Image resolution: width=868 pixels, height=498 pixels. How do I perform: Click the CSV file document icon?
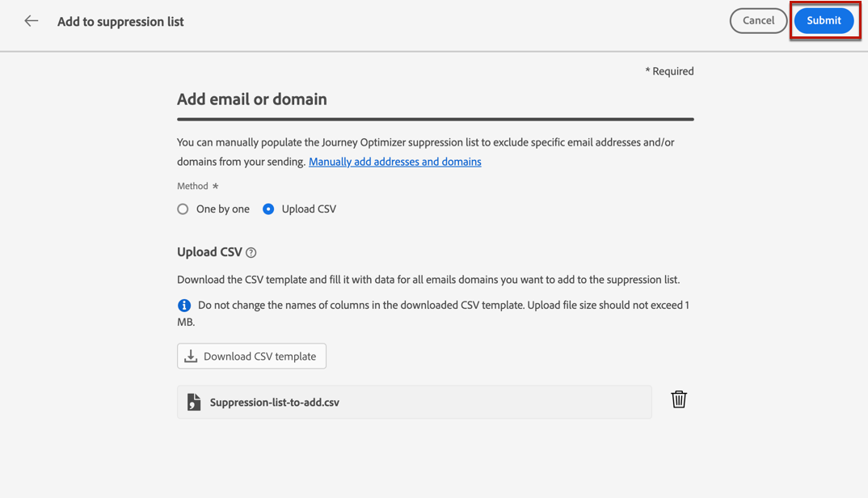(x=194, y=402)
